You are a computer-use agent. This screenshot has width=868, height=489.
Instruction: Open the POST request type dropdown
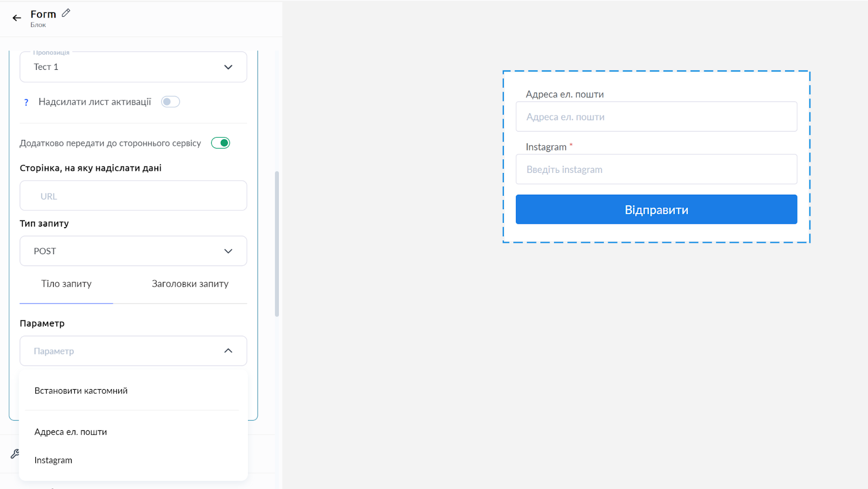(133, 251)
